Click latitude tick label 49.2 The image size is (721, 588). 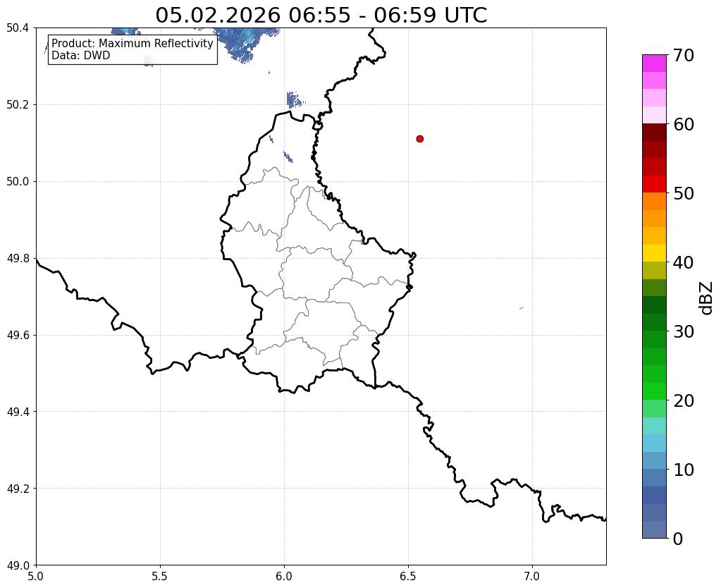[x=18, y=489]
